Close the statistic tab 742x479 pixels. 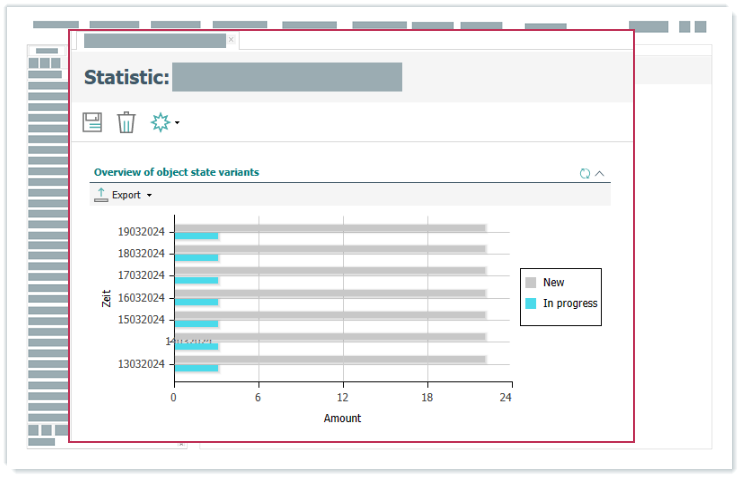click(x=231, y=40)
